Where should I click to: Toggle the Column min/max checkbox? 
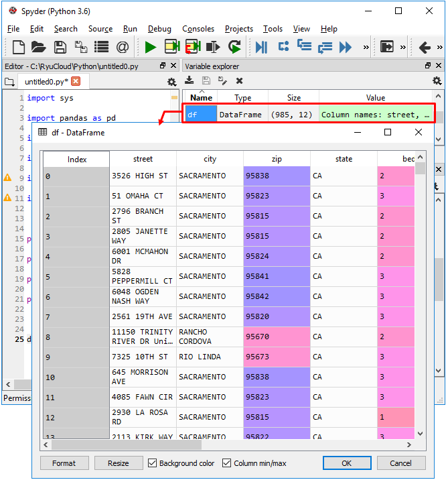coord(226,463)
